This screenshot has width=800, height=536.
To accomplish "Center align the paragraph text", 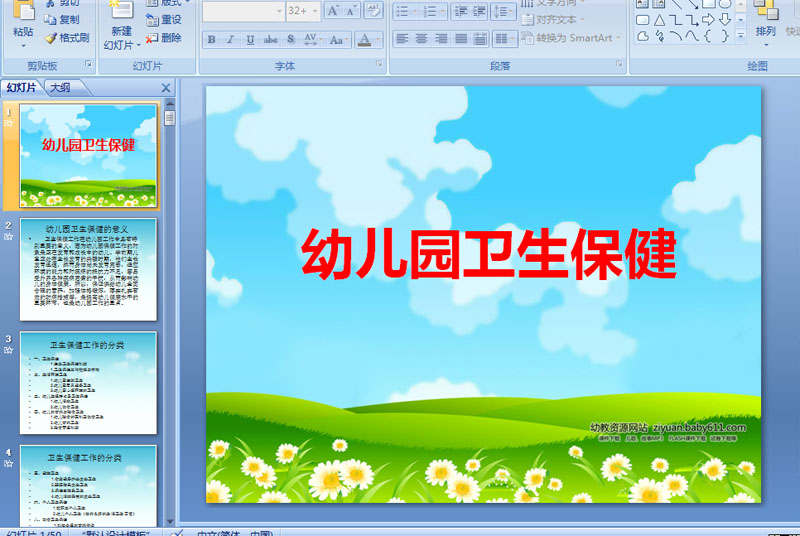I will tap(421, 38).
